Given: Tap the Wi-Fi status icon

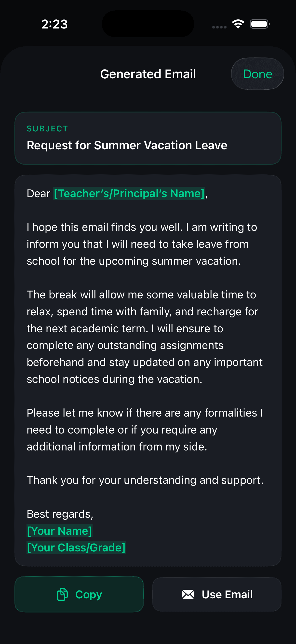Looking at the screenshot, I should pyautogui.click(x=238, y=24).
